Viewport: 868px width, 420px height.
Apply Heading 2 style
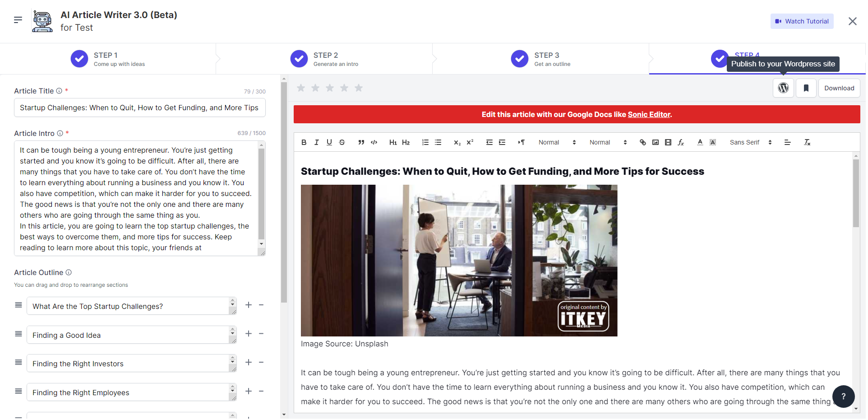pyautogui.click(x=406, y=142)
